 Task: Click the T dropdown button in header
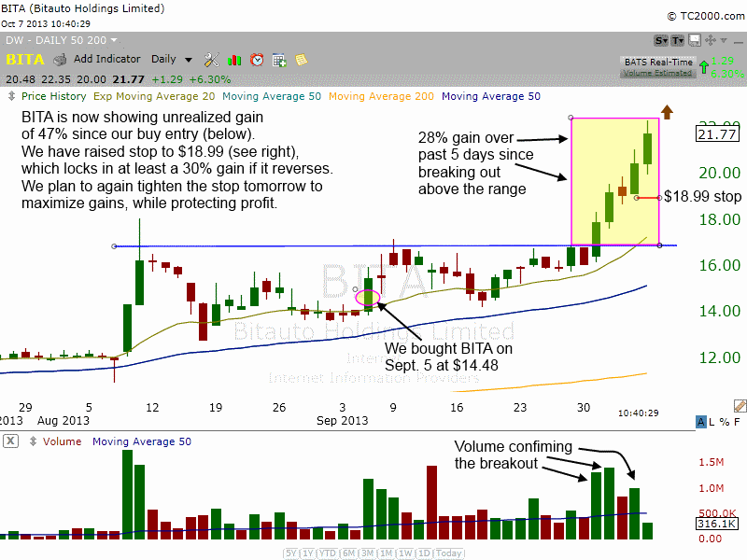(x=678, y=40)
